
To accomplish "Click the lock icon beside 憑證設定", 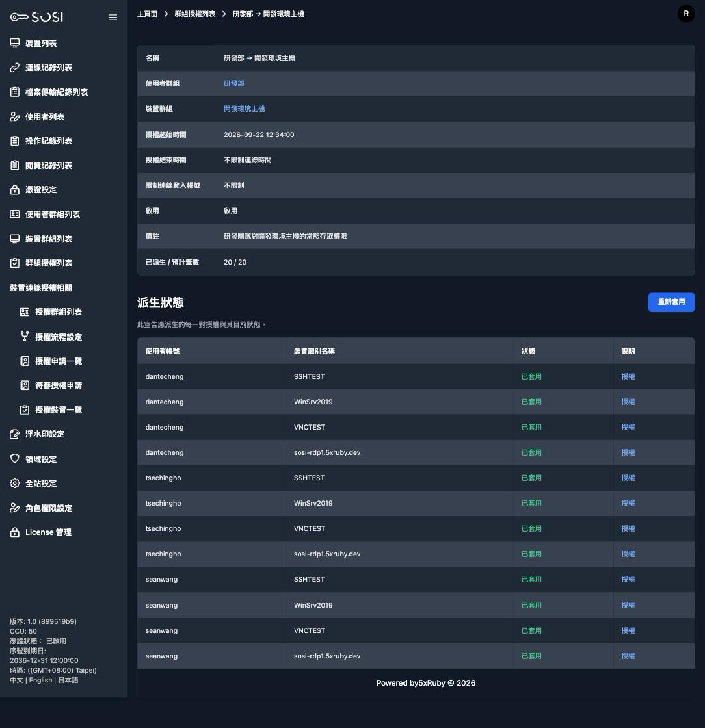I will (15, 189).
